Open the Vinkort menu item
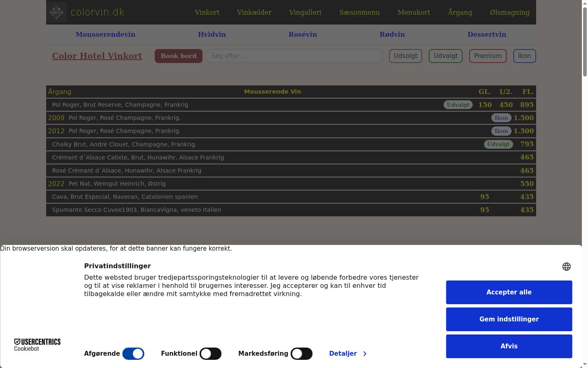Viewport: 588px width, 368px height. [x=207, y=12]
